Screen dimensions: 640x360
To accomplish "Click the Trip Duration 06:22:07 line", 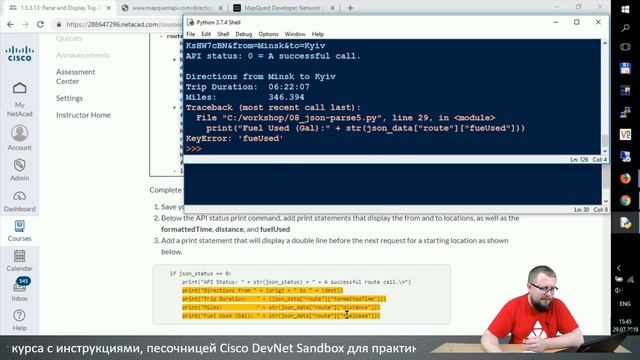I will point(248,87).
